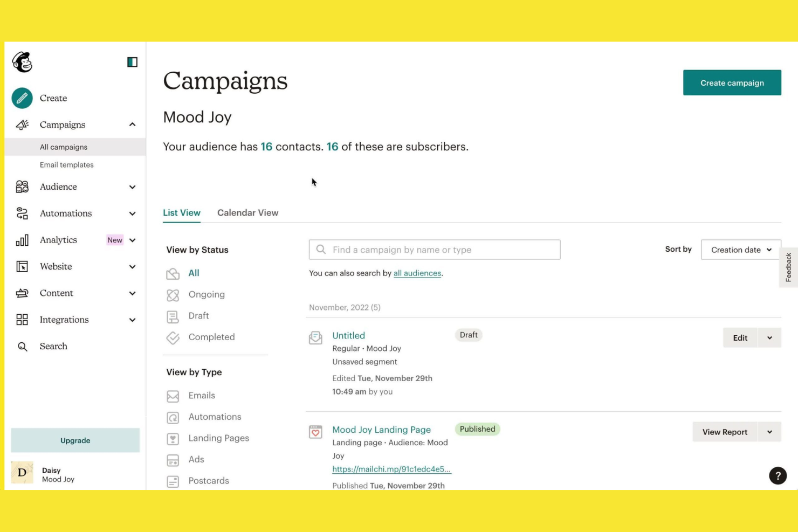Filter by Emails type label
This screenshot has height=532, width=798.
click(x=202, y=396)
